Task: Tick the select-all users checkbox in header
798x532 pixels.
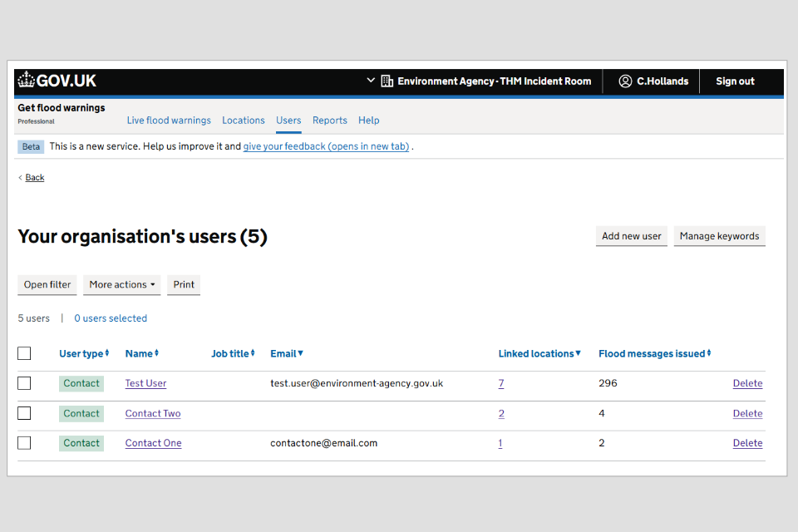Action: pos(24,354)
